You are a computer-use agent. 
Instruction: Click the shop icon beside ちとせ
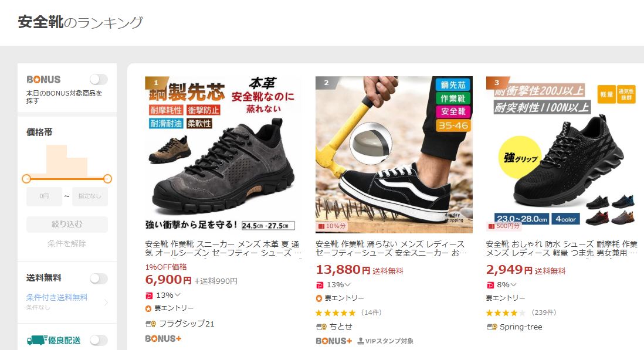(x=321, y=327)
